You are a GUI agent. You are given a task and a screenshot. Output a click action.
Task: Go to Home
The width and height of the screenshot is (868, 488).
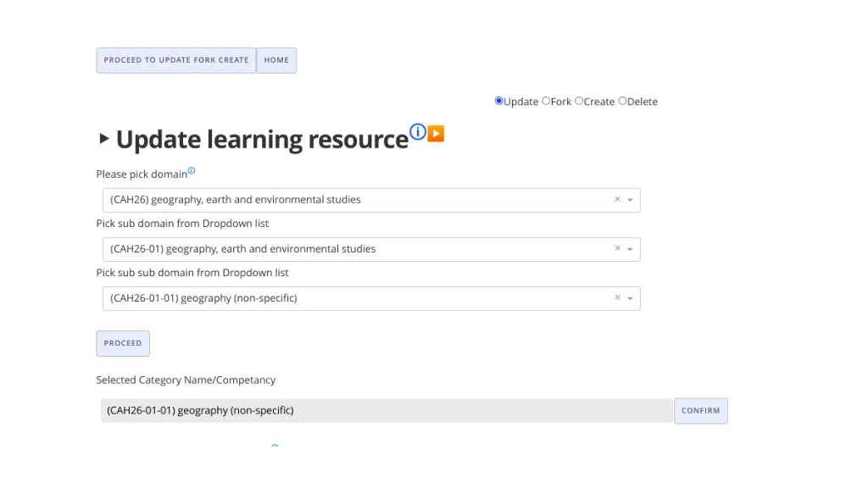(x=276, y=60)
